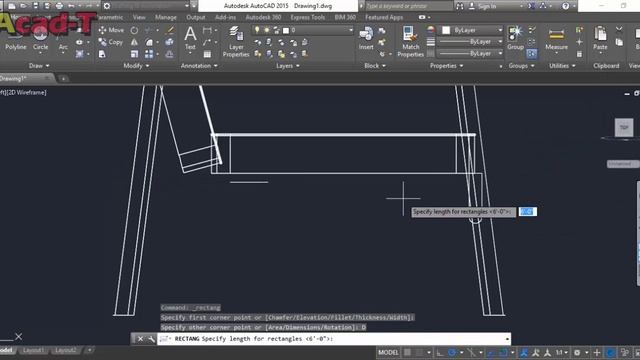Toggle the grid display in status bar

point(407,352)
